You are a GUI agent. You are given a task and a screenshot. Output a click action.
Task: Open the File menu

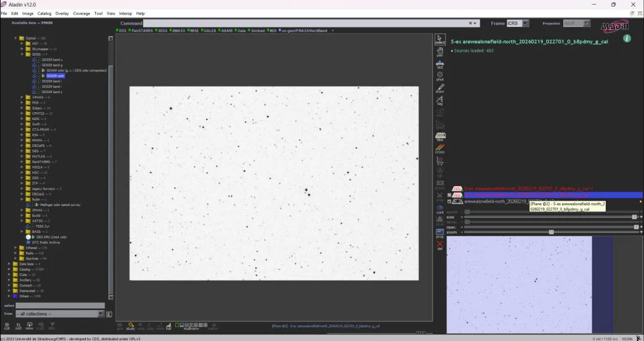(x=4, y=14)
